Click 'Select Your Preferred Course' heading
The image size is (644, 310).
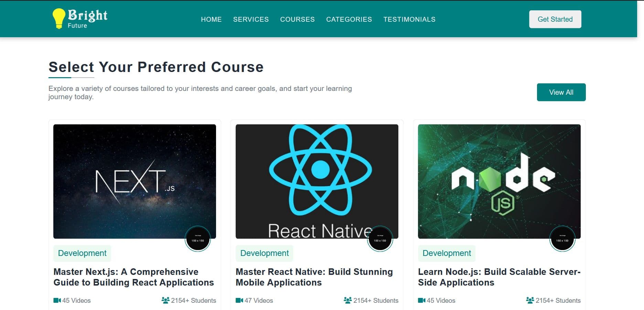pos(156,67)
